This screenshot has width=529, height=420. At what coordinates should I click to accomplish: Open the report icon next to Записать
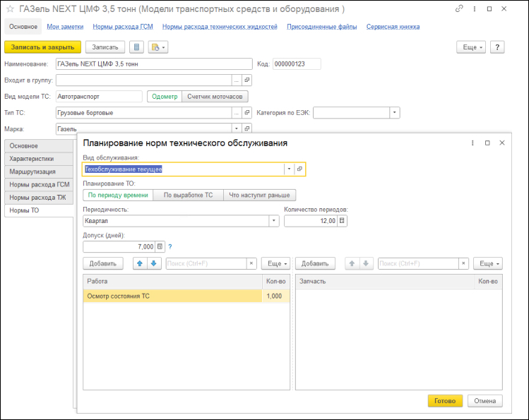tap(137, 47)
